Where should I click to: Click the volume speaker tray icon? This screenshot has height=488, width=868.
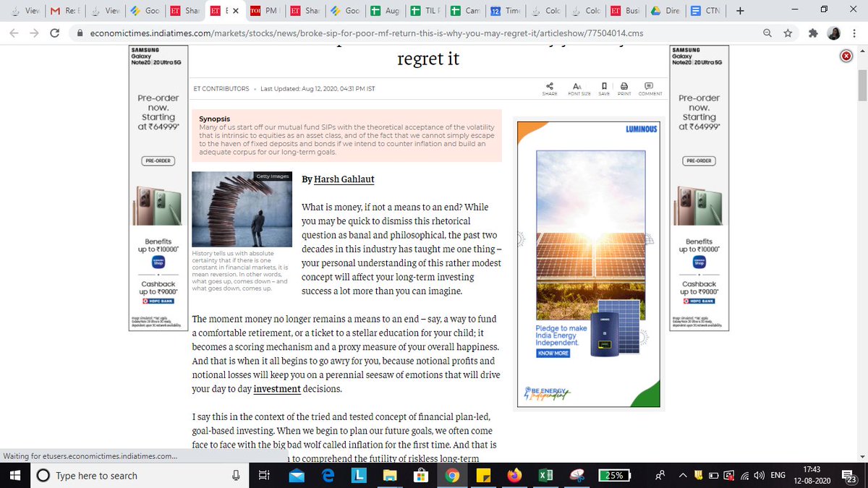pyautogui.click(x=758, y=475)
